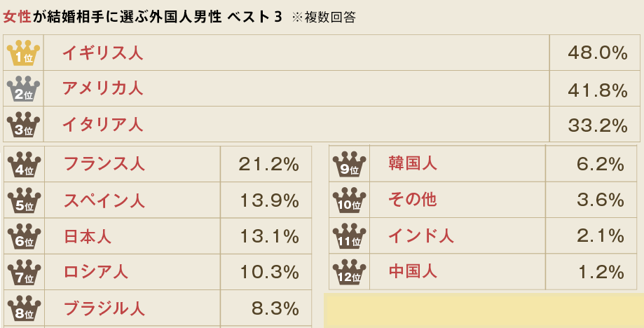644x328 pixels.
Task: Click the フランス人 entry
Action: (104, 165)
